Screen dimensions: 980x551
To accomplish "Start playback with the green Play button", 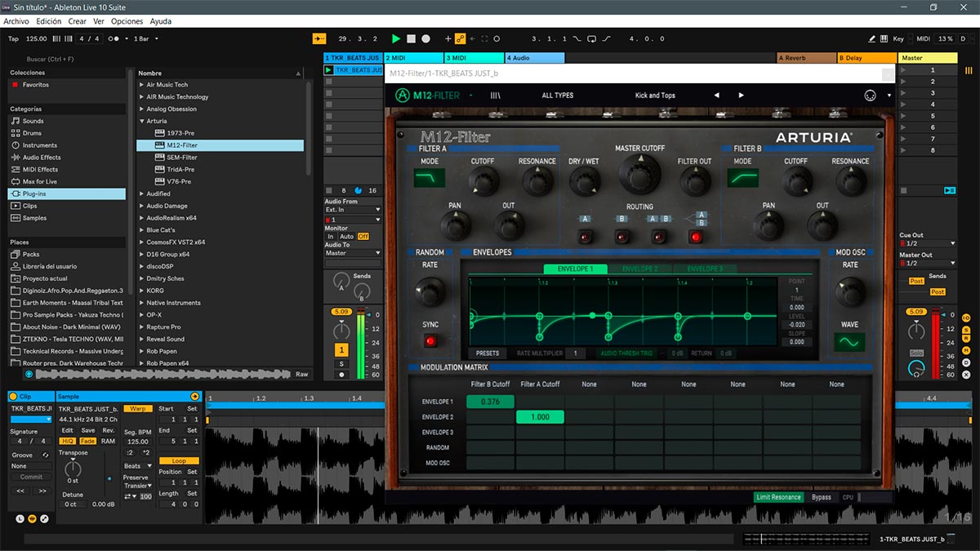I will (396, 38).
